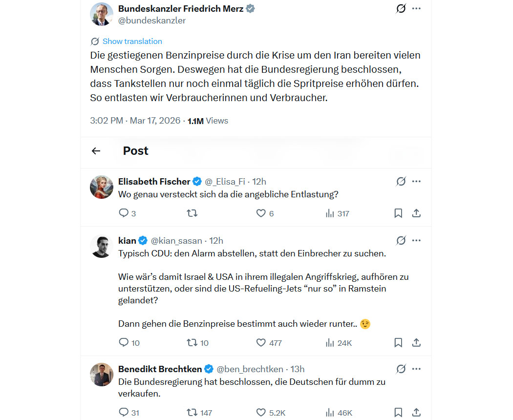Open more options on kian's reply
513x420 pixels.
point(416,240)
